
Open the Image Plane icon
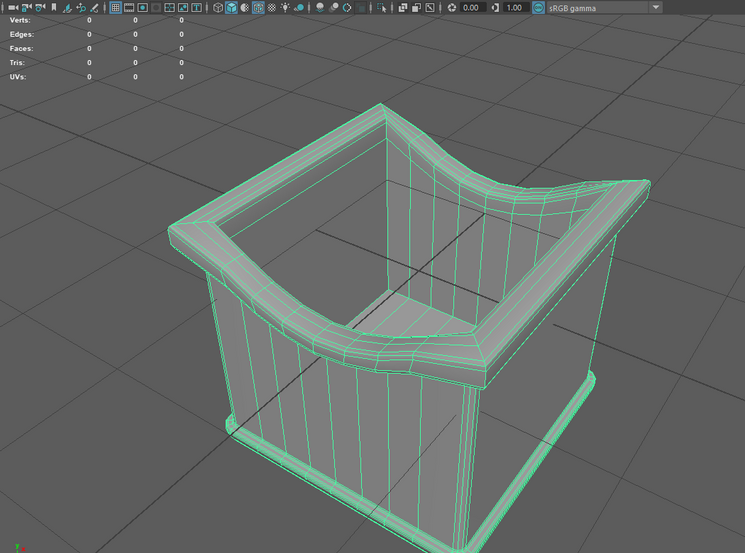coord(67,8)
